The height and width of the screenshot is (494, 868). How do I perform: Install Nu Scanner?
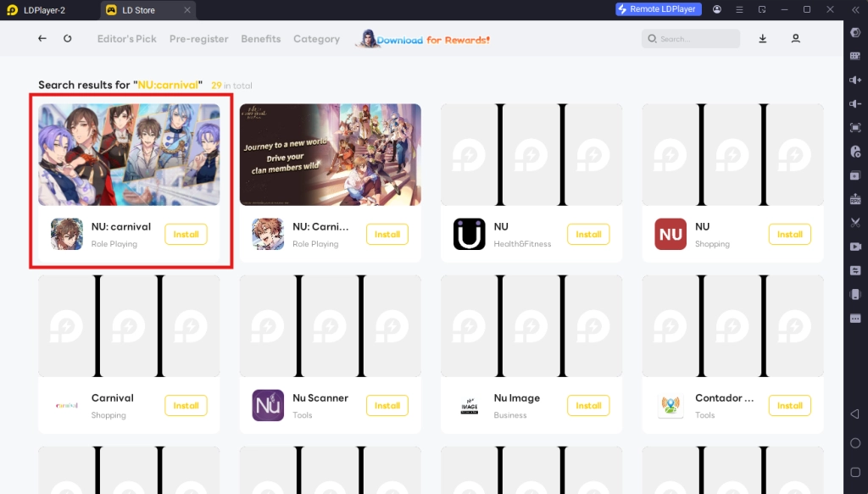coord(387,406)
